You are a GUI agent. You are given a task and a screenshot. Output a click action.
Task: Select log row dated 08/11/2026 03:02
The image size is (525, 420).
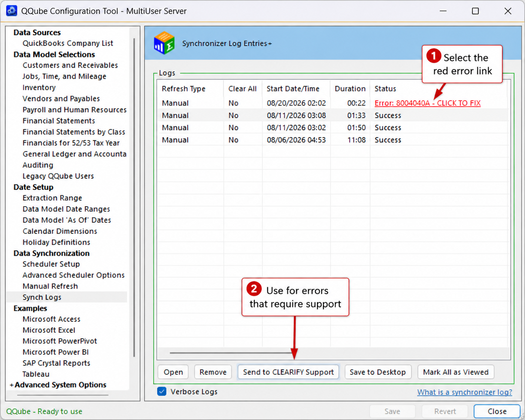tap(332, 128)
